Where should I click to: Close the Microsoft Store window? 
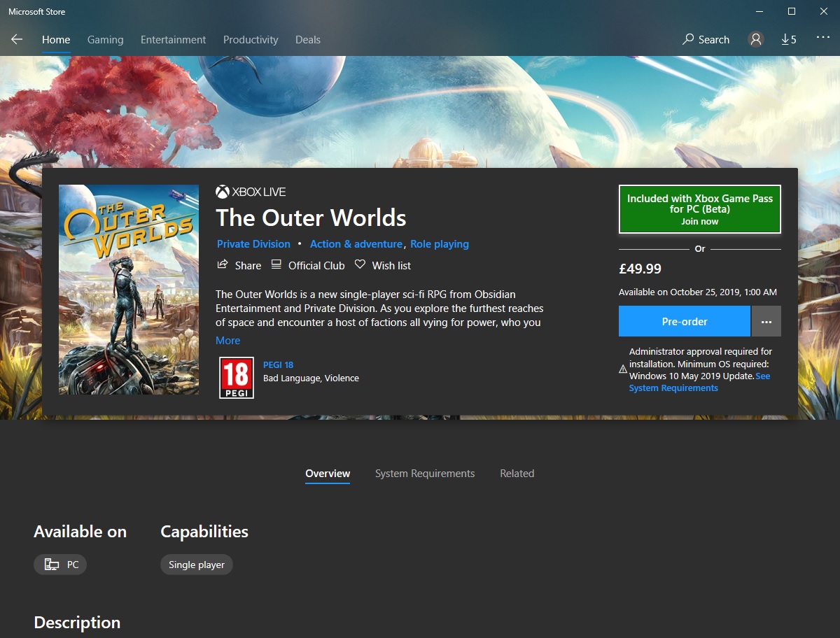tap(824, 11)
